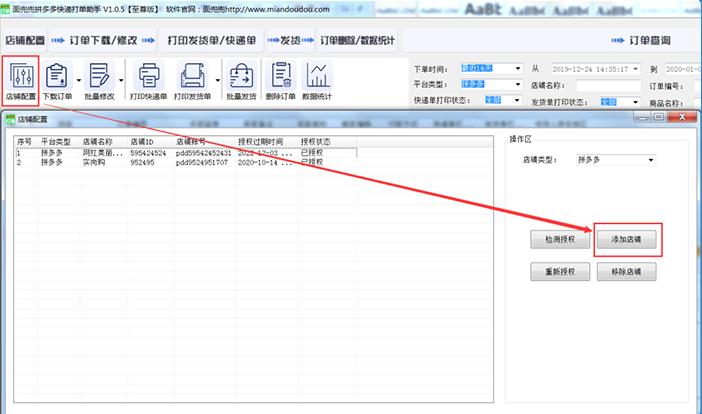Click the 店铺配置 workflow step label
This screenshot has height=414, width=702.
pyautogui.click(x=25, y=40)
